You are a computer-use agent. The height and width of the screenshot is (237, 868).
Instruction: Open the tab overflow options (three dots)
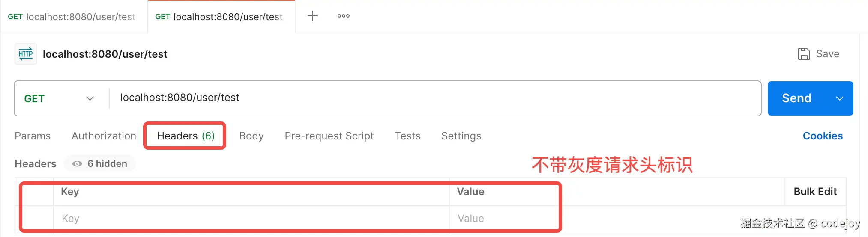[x=343, y=16]
